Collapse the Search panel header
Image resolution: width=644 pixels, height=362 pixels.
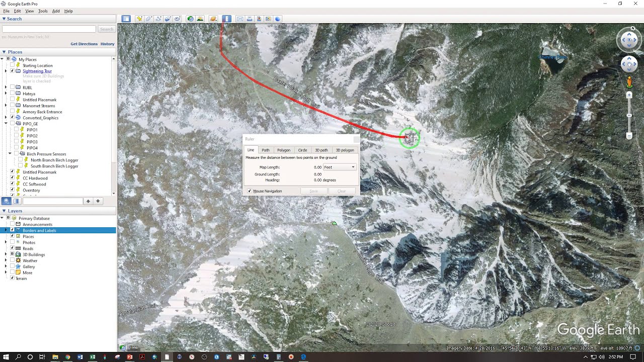pyautogui.click(x=58, y=19)
